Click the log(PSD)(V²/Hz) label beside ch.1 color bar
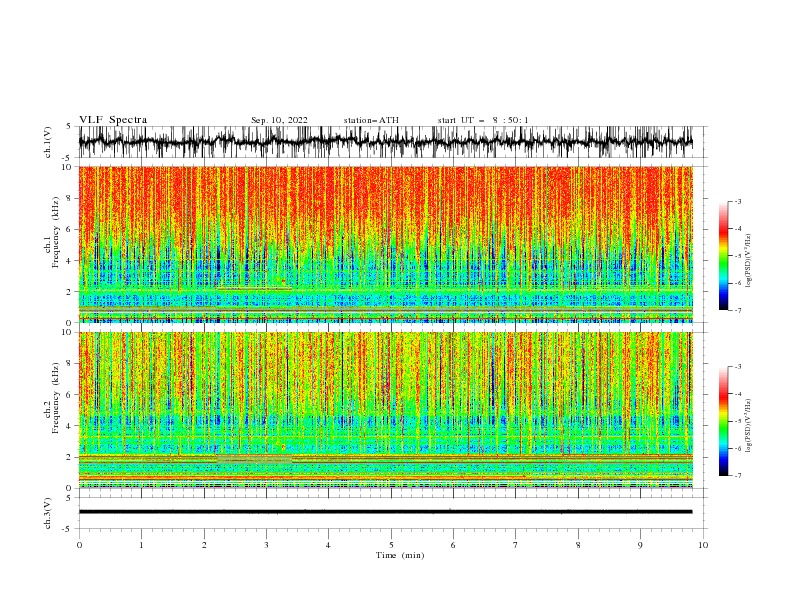 click(x=749, y=261)
